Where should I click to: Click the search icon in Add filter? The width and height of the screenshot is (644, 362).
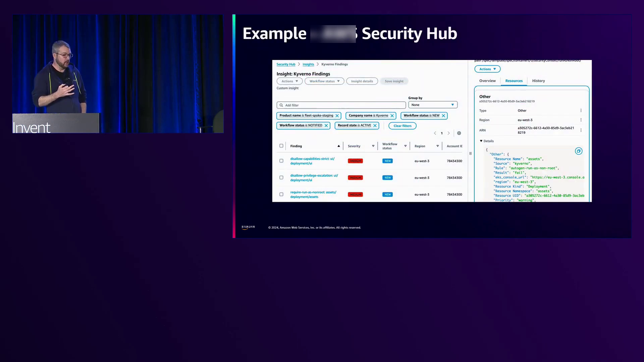pyautogui.click(x=281, y=105)
